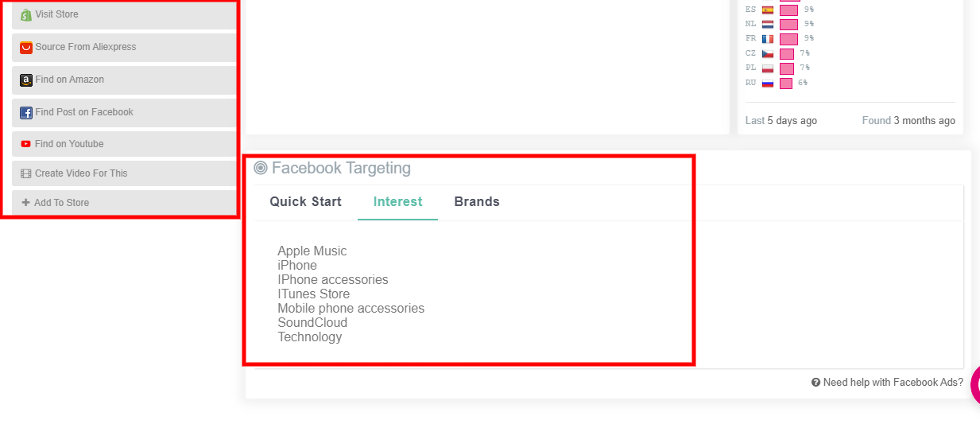Click the Shopify icon beside Visit Store
This screenshot has height=428, width=980.
(26, 15)
